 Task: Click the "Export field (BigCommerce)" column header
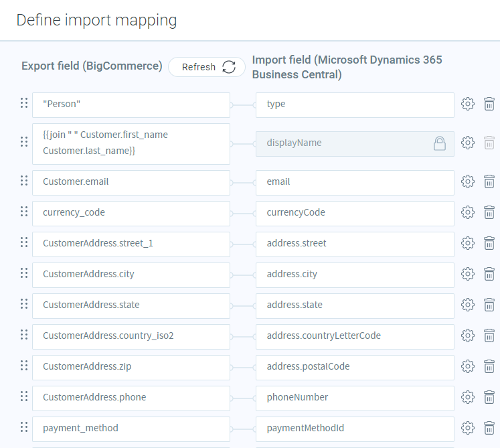coord(92,66)
